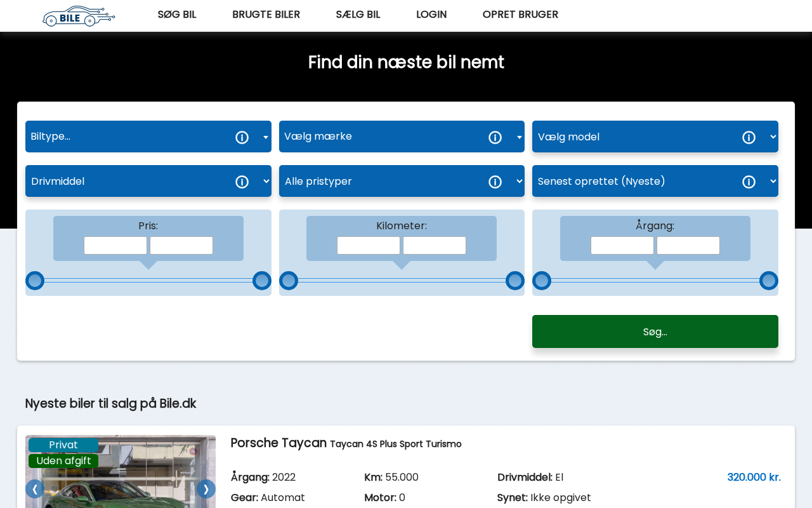
Task: Open the Vælg model dropdown
Action: (655, 137)
